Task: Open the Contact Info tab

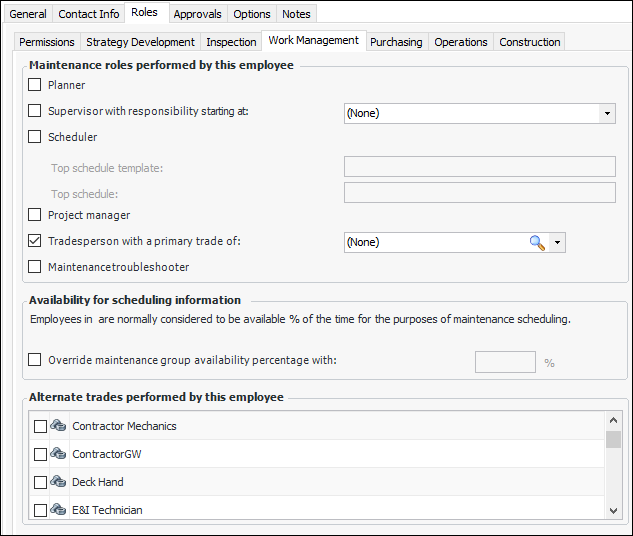Action: coord(89,14)
